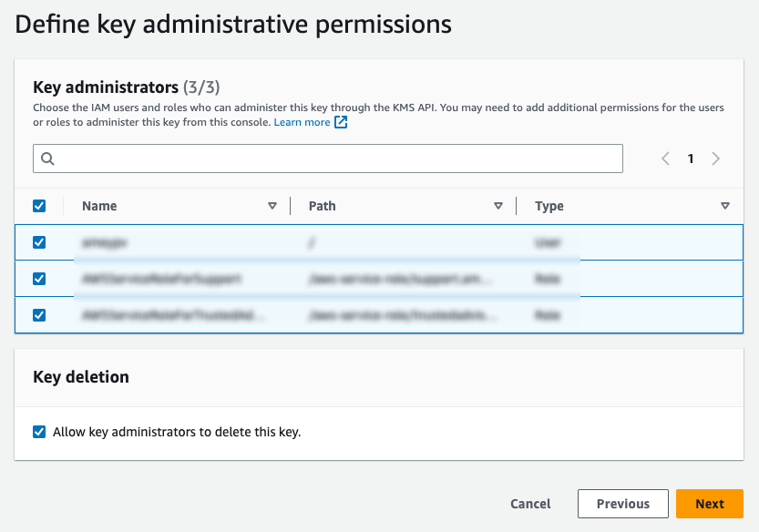This screenshot has height=532, width=759.
Task: Click the Cancel button
Action: pyautogui.click(x=530, y=504)
